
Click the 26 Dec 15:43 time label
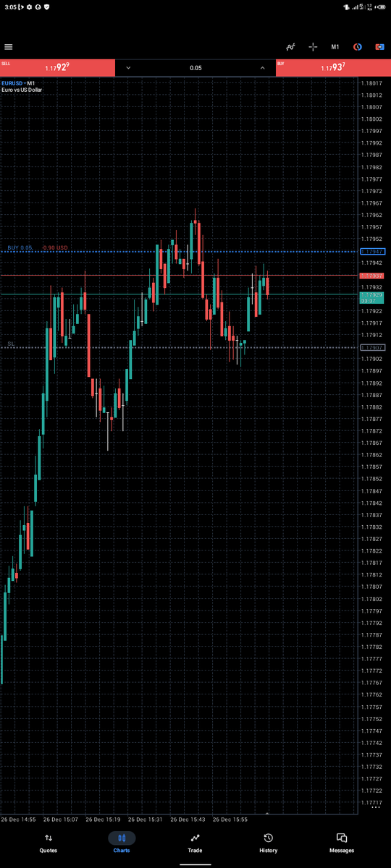(x=188, y=820)
